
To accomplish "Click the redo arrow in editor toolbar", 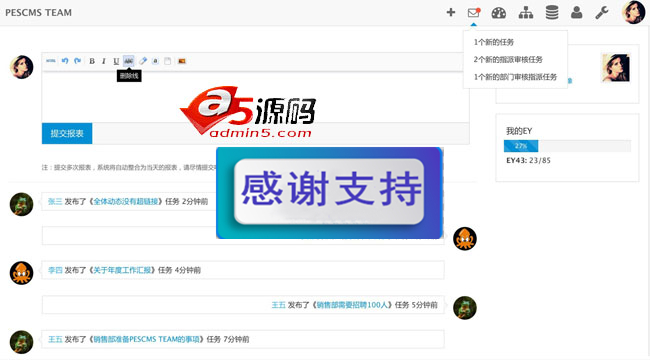I will point(78,61).
